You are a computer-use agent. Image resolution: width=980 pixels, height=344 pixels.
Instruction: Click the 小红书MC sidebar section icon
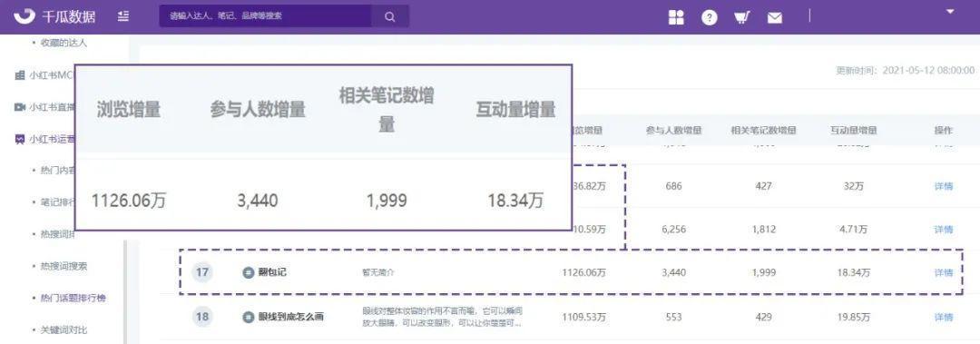click(19, 75)
